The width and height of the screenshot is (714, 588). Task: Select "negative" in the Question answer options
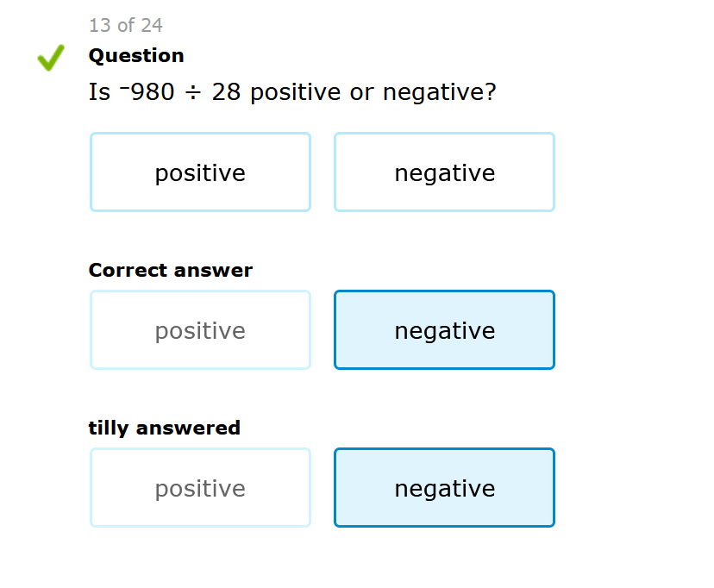click(x=444, y=172)
